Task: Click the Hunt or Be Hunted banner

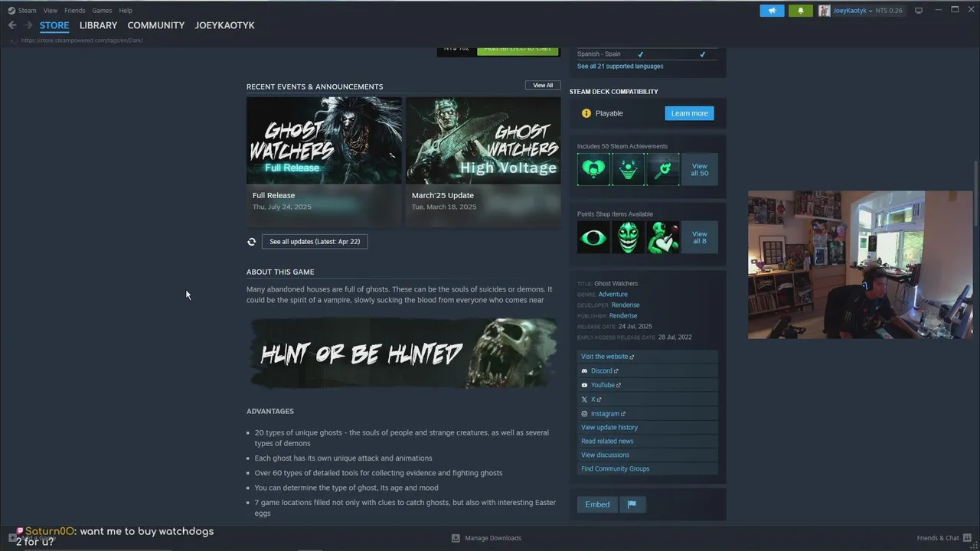Action: [402, 353]
